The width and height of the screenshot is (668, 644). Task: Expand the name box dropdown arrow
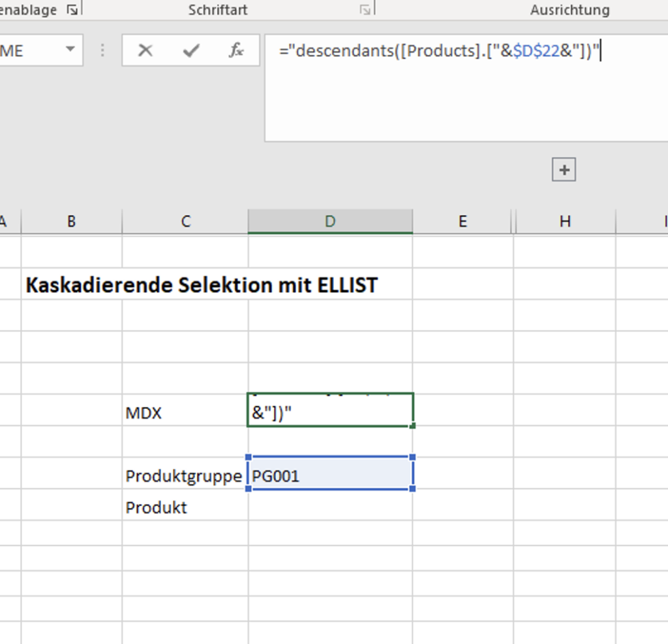[x=70, y=51]
